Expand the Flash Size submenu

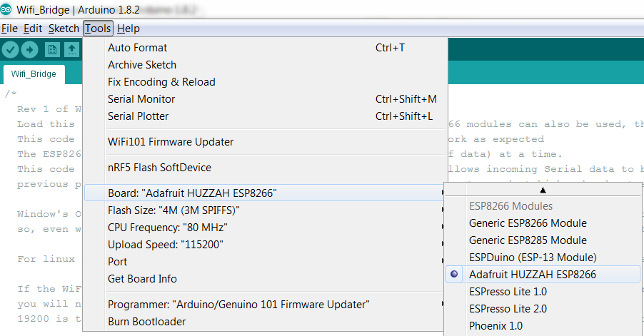[265, 210]
